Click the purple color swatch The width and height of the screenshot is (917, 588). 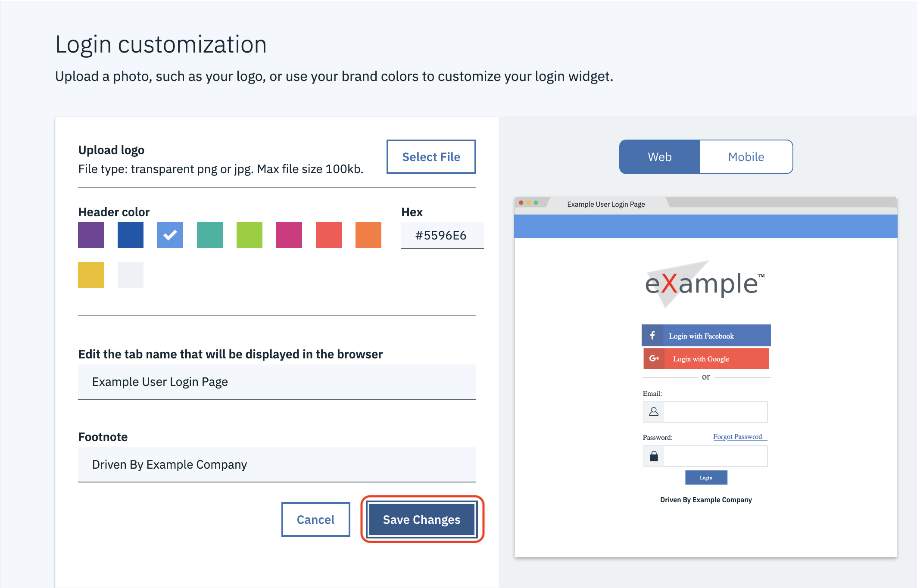tap(90, 234)
